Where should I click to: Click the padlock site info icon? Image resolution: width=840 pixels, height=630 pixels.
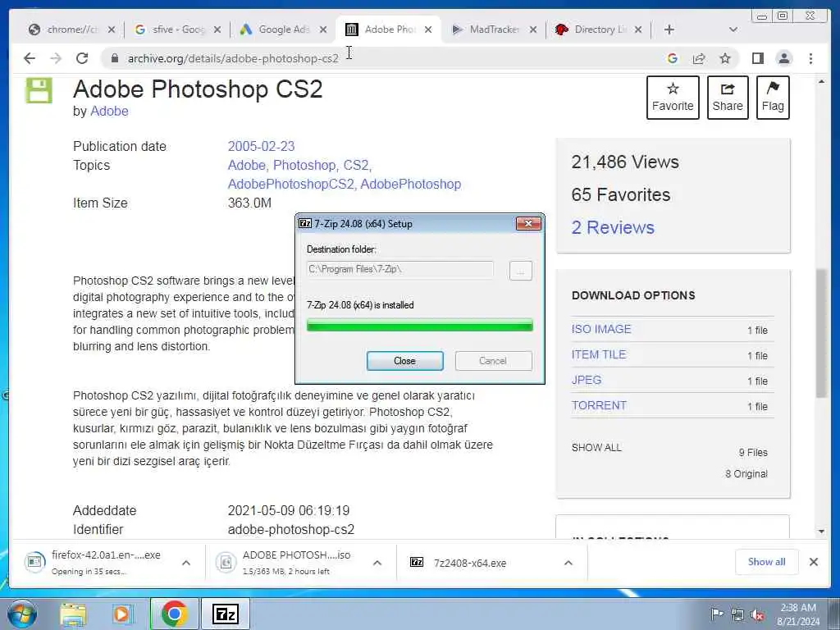tap(114, 58)
